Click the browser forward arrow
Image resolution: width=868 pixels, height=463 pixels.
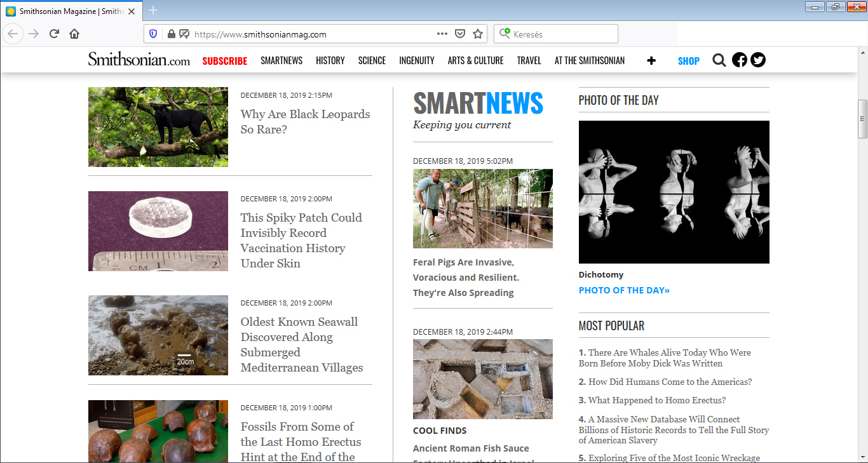point(34,34)
